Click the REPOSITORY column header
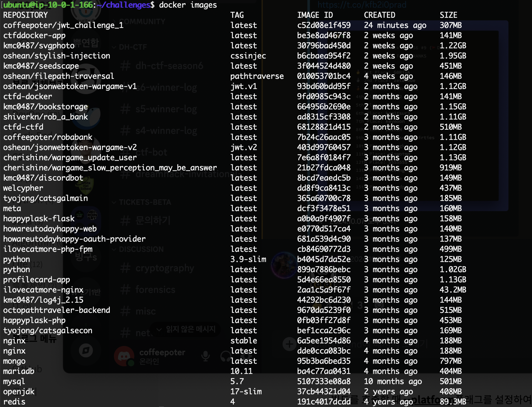This screenshot has width=532, height=407. click(25, 15)
